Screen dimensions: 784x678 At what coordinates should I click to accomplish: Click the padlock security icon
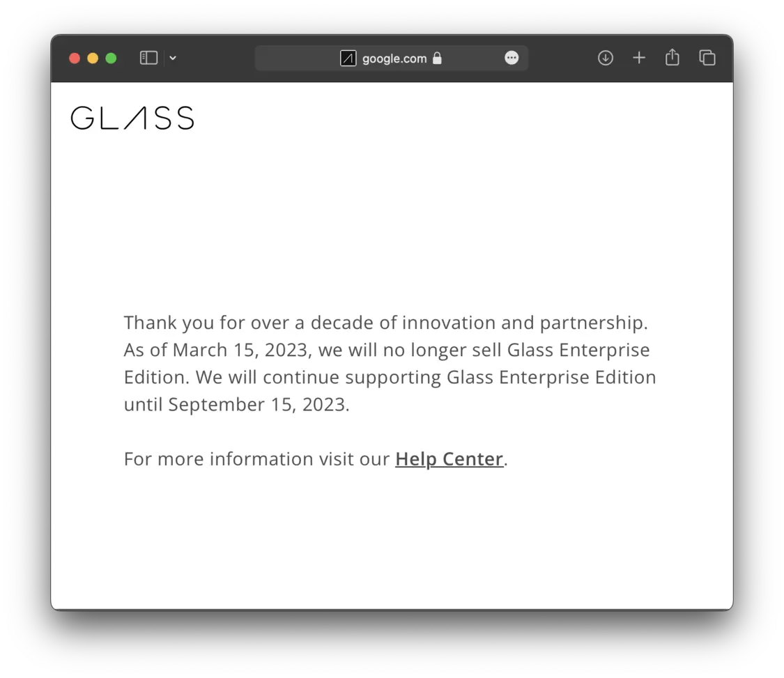point(437,59)
